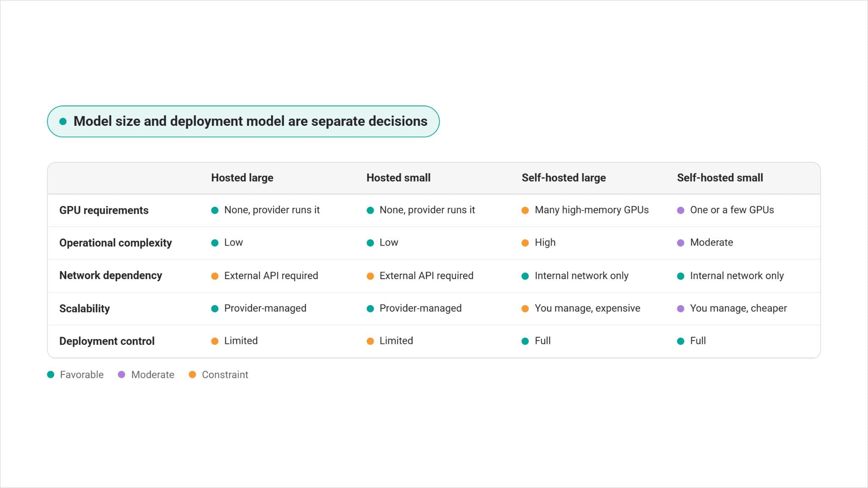The width and height of the screenshot is (868, 488).
Task: Select the Hosted small column header
Action: (x=398, y=178)
